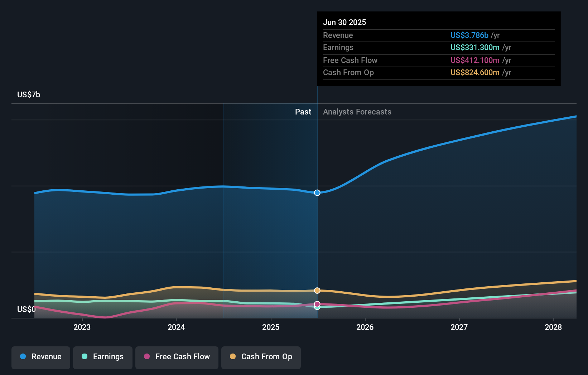The width and height of the screenshot is (588, 375).
Task: Switch to the Past section
Action: coord(303,112)
